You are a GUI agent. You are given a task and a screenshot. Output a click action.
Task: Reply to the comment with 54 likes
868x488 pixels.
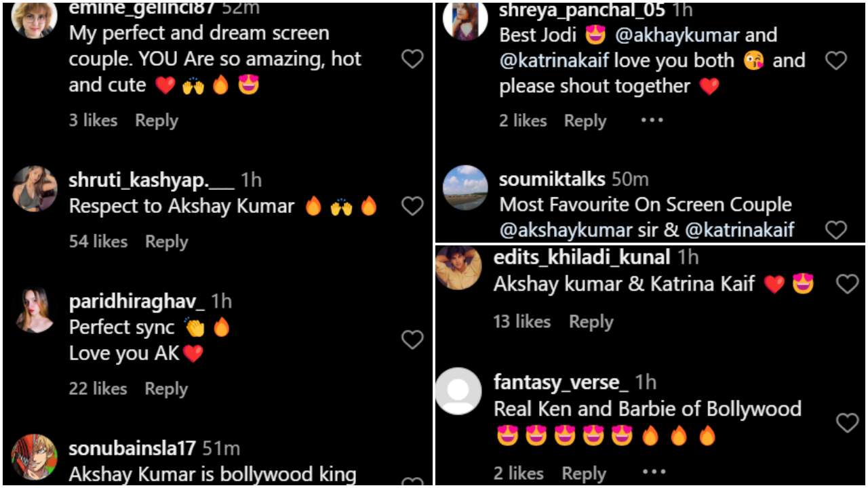point(167,242)
